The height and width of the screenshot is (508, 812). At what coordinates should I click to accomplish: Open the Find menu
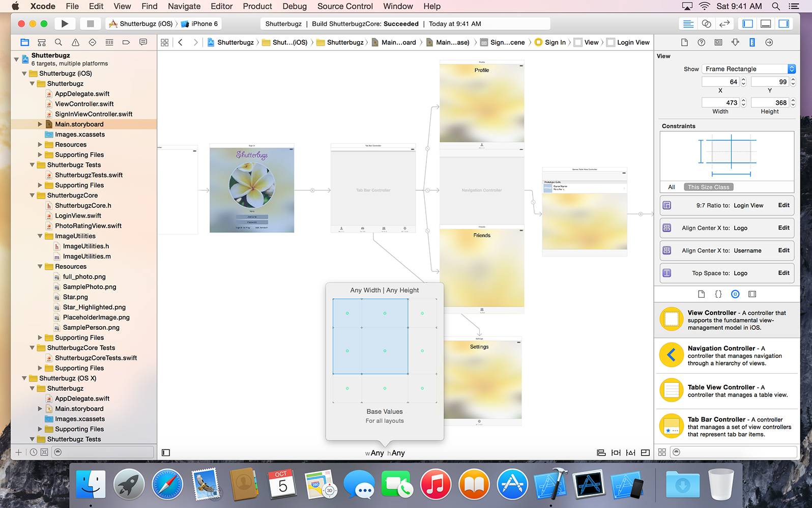[x=149, y=6]
